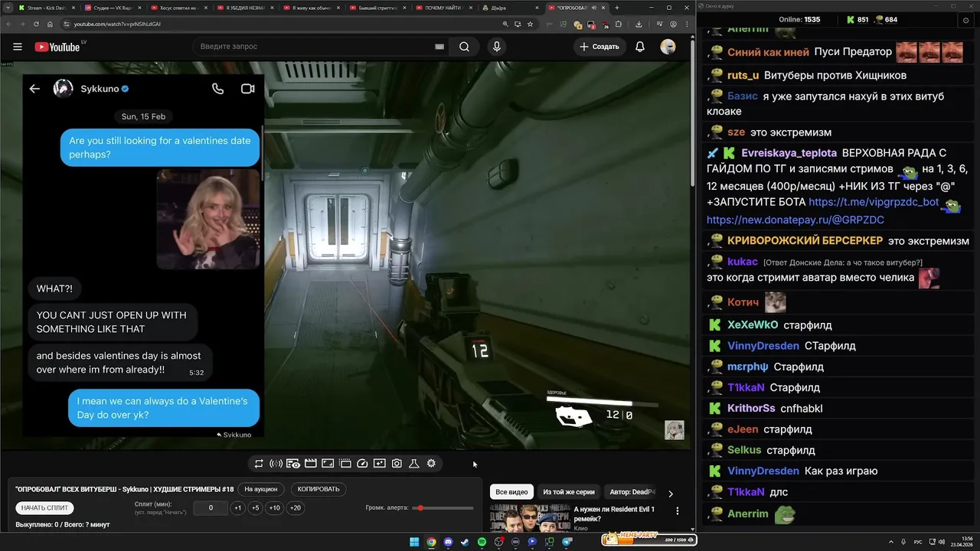Click the split minutes input field
The height and width of the screenshot is (551, 980).
(x=211, y=507)
